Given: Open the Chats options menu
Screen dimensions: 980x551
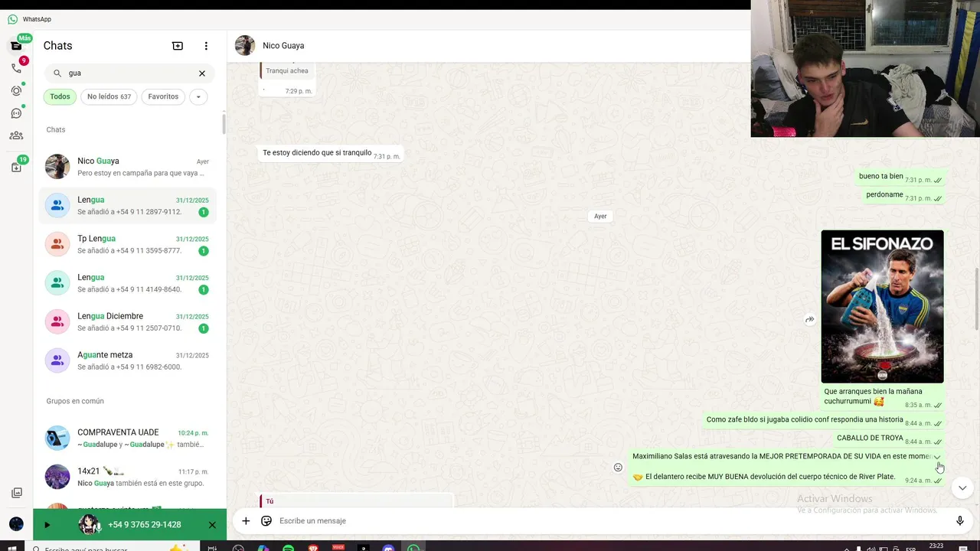Looking at the screenshot, I should point(206,46).
